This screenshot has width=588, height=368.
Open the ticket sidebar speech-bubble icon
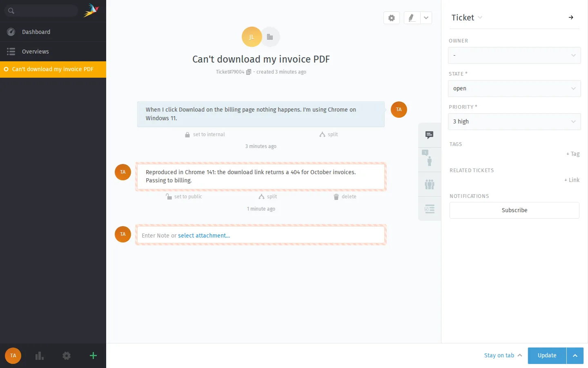tap(430, 135)
